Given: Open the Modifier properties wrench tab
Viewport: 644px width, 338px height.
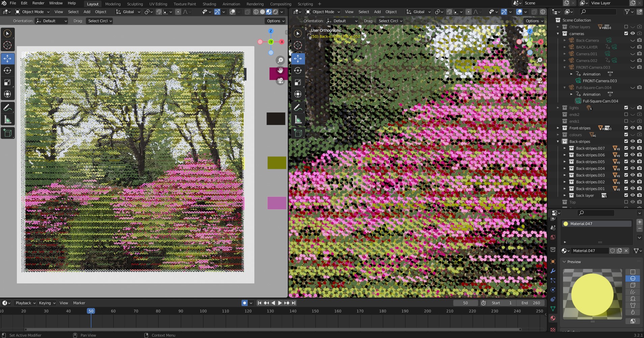Looking at the screenshot, I should (553, 271).
